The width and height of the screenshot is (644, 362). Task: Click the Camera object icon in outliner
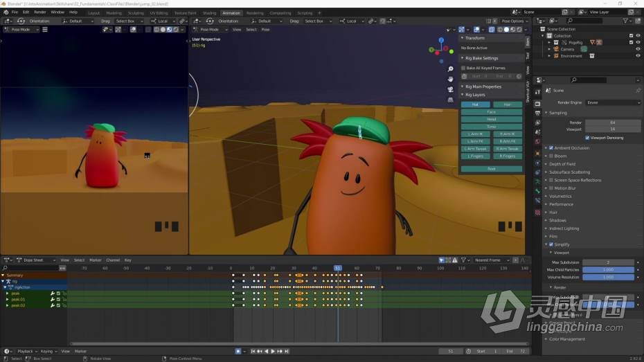pos(556,49)
